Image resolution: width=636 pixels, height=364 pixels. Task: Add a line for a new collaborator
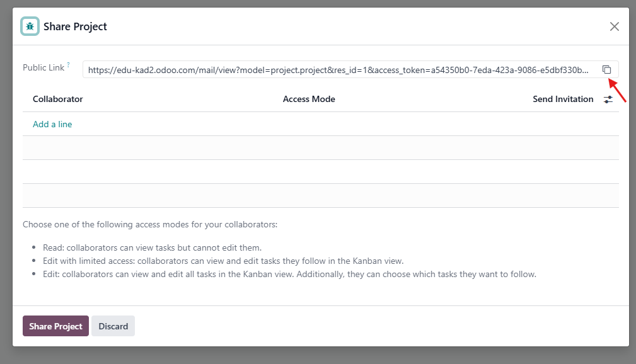click(52, 124)
